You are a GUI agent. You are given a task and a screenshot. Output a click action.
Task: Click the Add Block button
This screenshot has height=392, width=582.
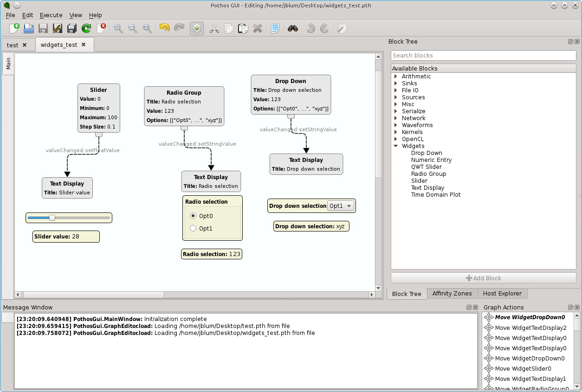click(x=484, y=278)
